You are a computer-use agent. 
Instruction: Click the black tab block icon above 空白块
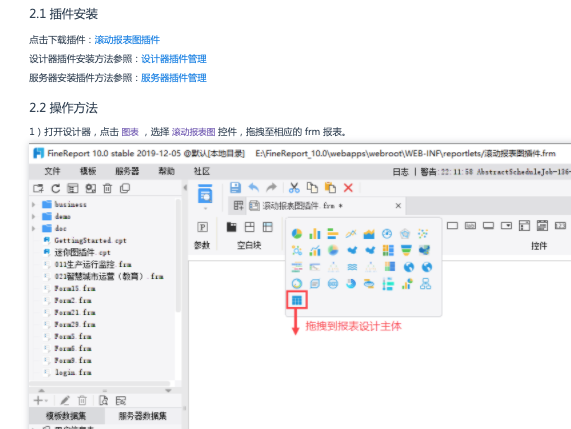coord(232,227)
